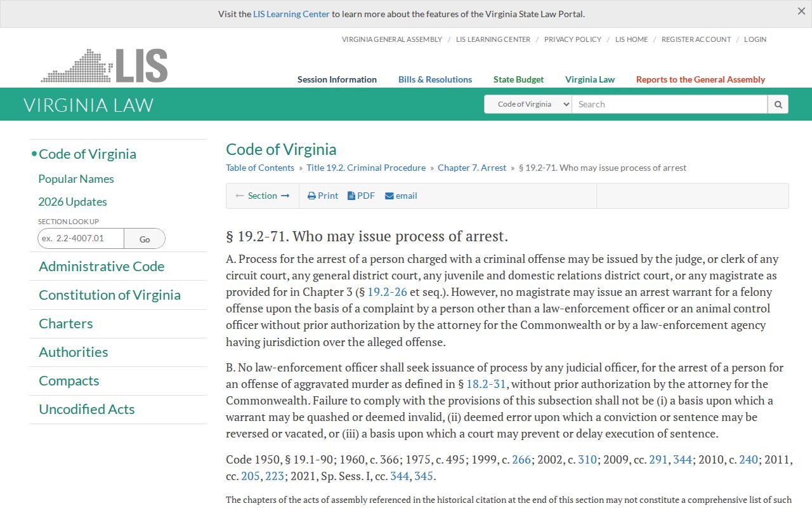Click the Go button
This screenshot has width=812, height=508.
[x=145, y=239]
